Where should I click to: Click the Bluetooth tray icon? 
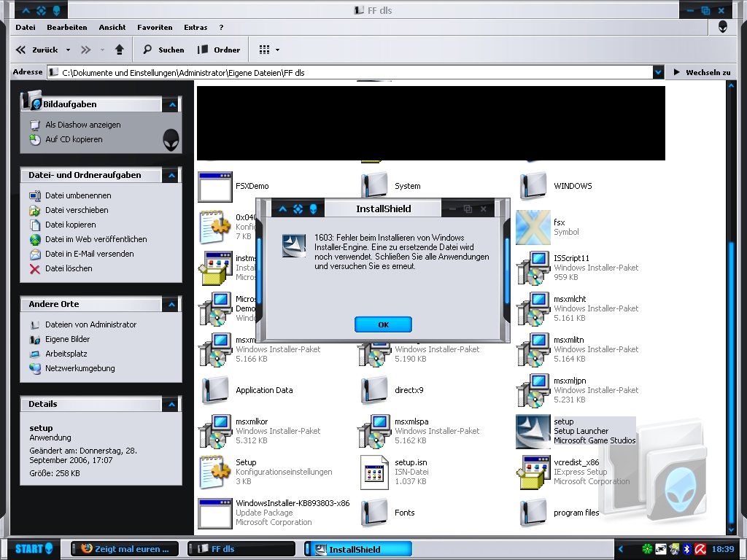(x=686, y=549)
